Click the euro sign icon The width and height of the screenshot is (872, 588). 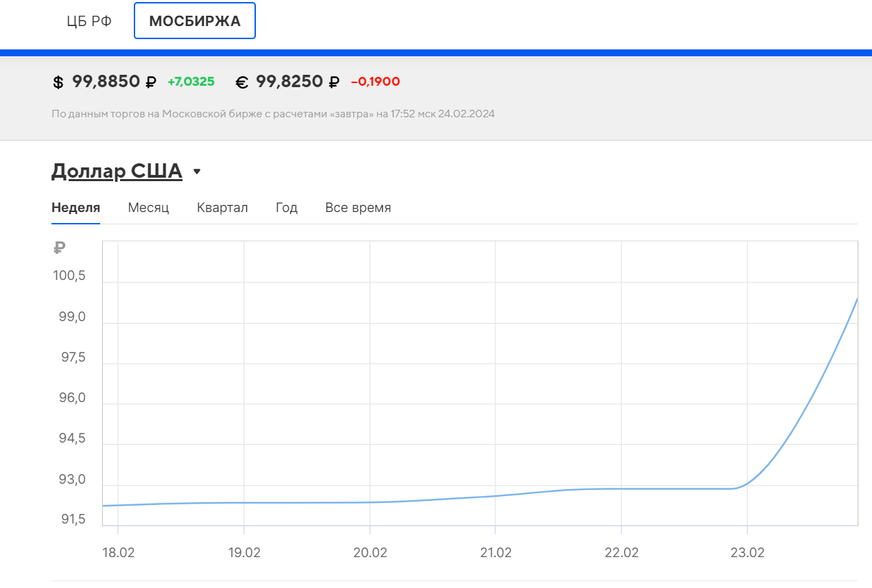pos(241,82)
